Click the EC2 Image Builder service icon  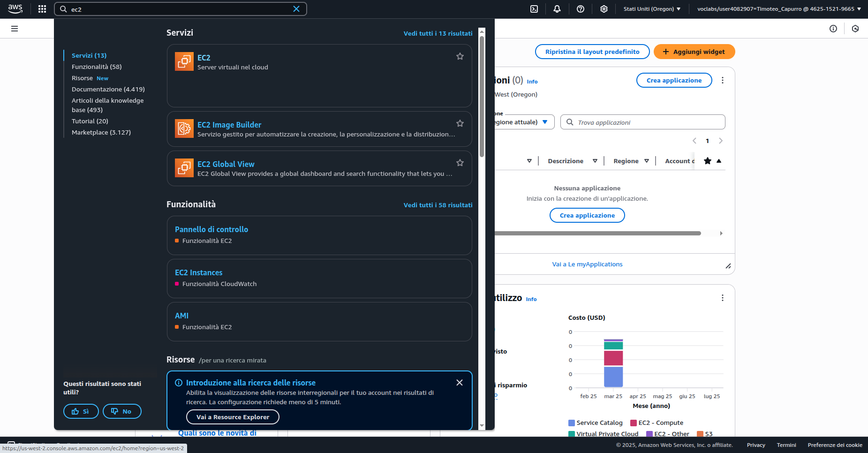point(184,128)
